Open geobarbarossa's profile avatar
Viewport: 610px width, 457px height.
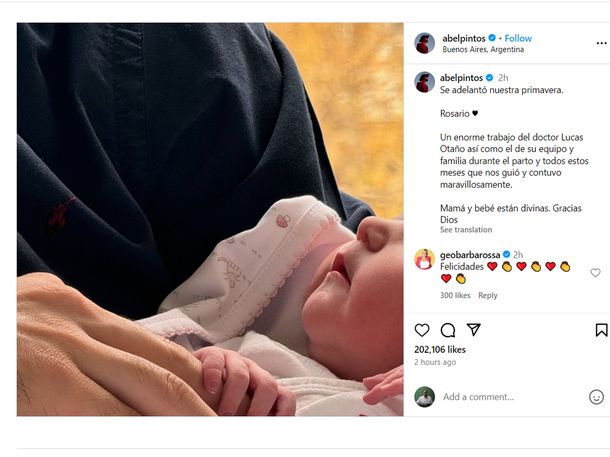tap(424, 260)
